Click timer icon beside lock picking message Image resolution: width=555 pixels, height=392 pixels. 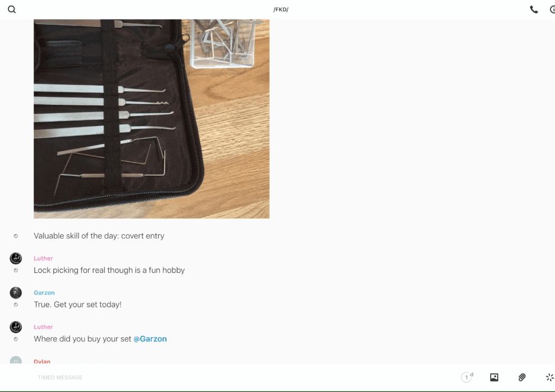coord(16,270)
